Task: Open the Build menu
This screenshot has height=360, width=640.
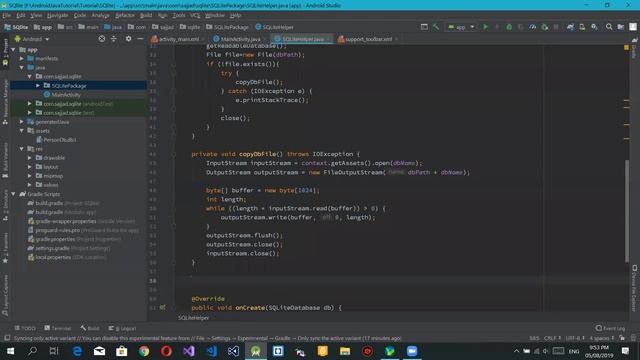Action: pos(146,16)
